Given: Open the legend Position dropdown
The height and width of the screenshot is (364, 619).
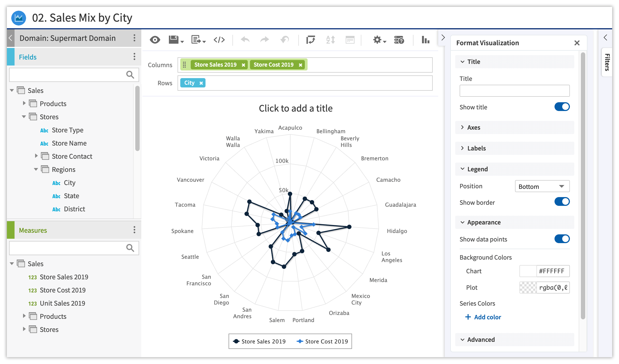Looking at the screenshot, I should tap(542, 186).
